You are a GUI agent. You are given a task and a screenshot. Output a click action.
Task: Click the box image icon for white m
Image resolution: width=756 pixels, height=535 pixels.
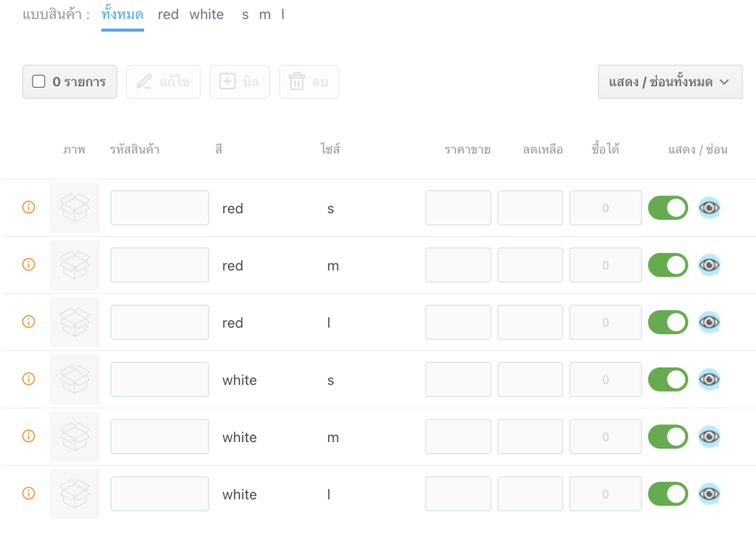pos(75,437)
